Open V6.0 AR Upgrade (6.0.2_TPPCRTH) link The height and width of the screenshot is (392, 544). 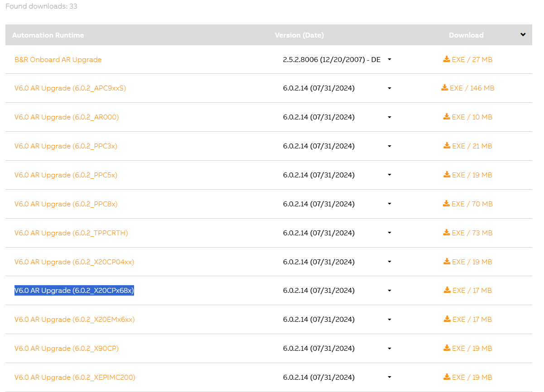pyautogui.click(x=71, y=233)
